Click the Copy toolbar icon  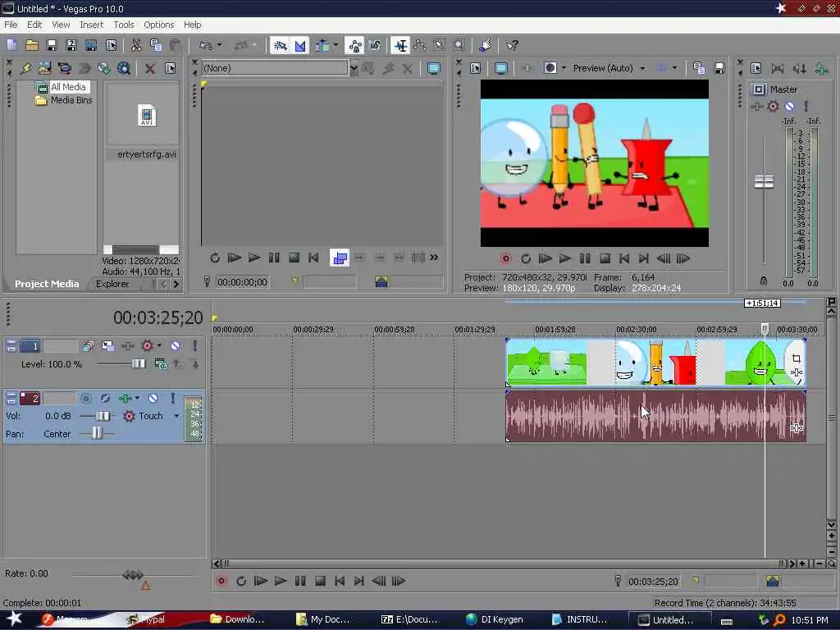point(156,46)
